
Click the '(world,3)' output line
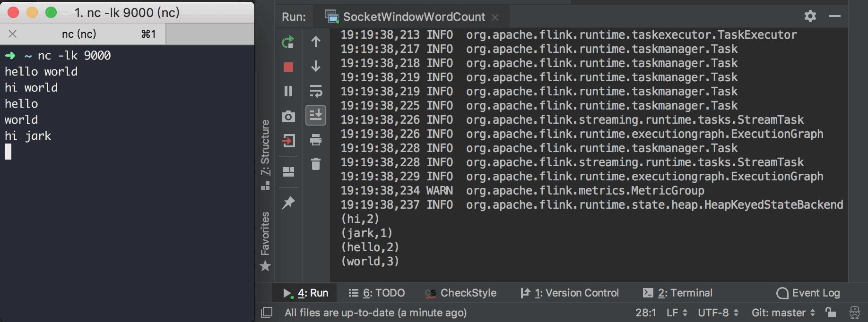(x=370, y=262)
